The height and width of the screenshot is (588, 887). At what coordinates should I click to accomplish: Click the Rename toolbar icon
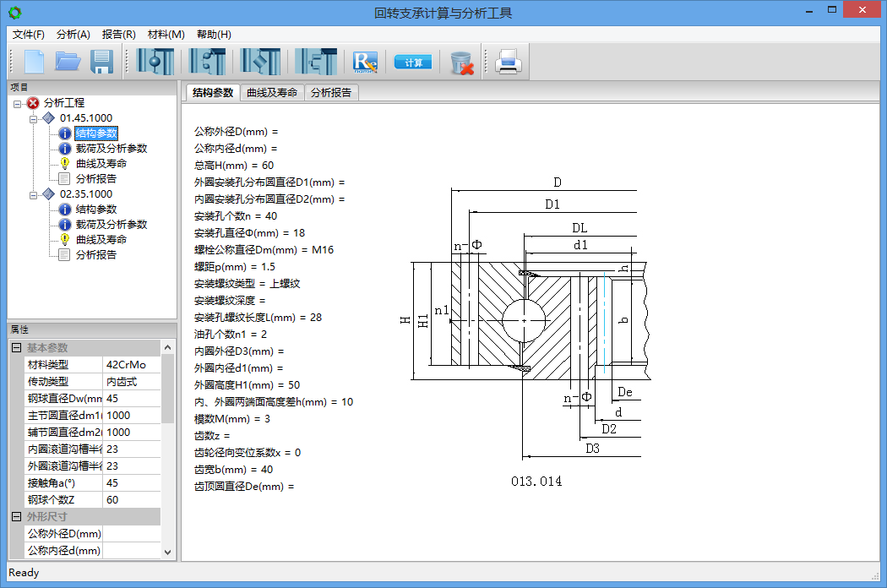(x=365, y=63)
